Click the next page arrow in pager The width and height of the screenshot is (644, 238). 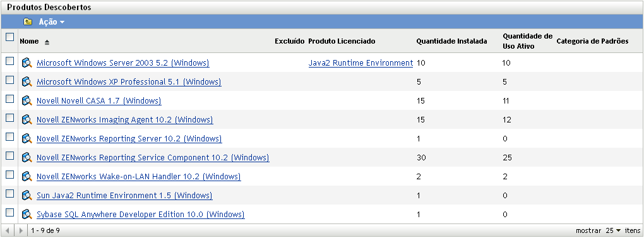click(x=21, y=230)
